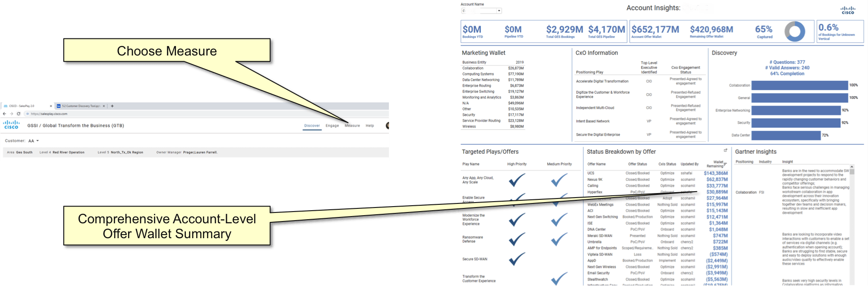This screenshot has height=286, width=868.
Task: Click the pop-out icon in Status Breakdown by Offer
Action: click(x=725, y=150)
